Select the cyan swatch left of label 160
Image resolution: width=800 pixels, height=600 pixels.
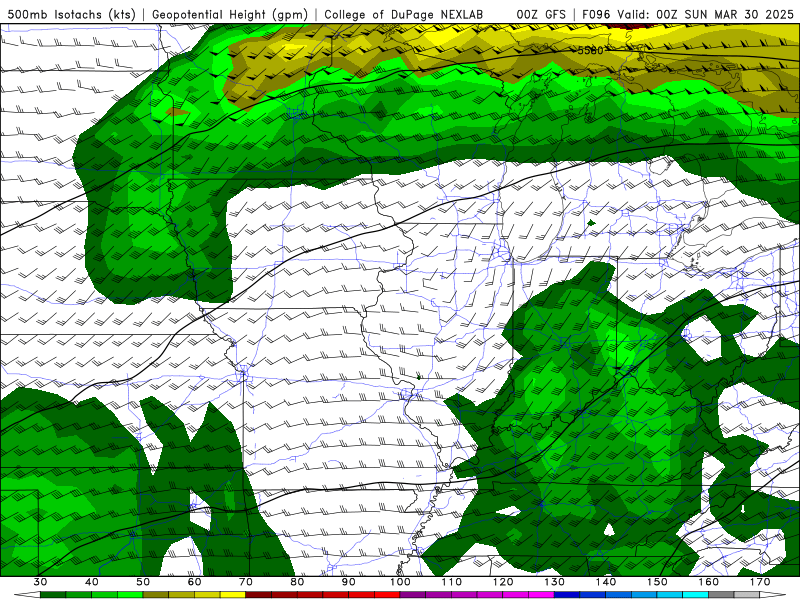[x=695, y=595]
